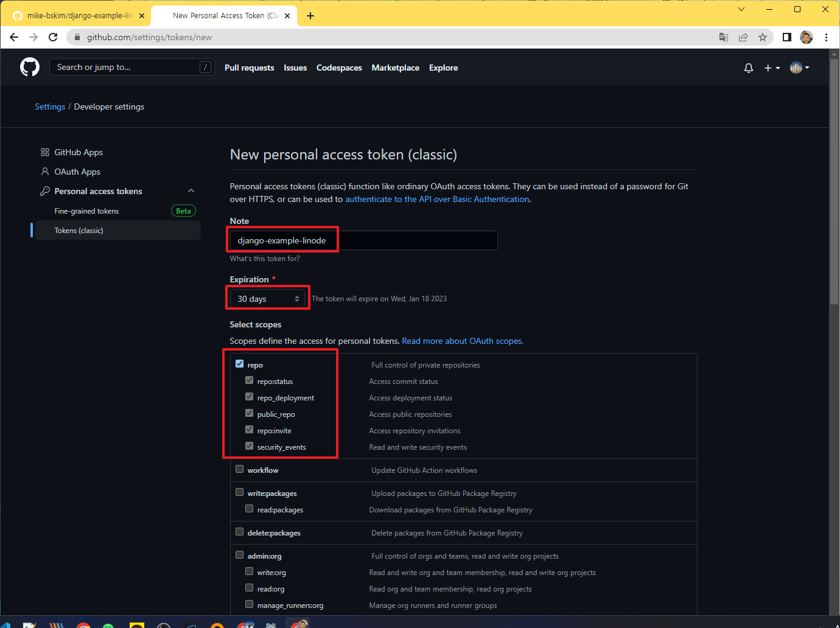Click the slash shortcut icon in search box
840x628 pixels.
click(206, 67)
